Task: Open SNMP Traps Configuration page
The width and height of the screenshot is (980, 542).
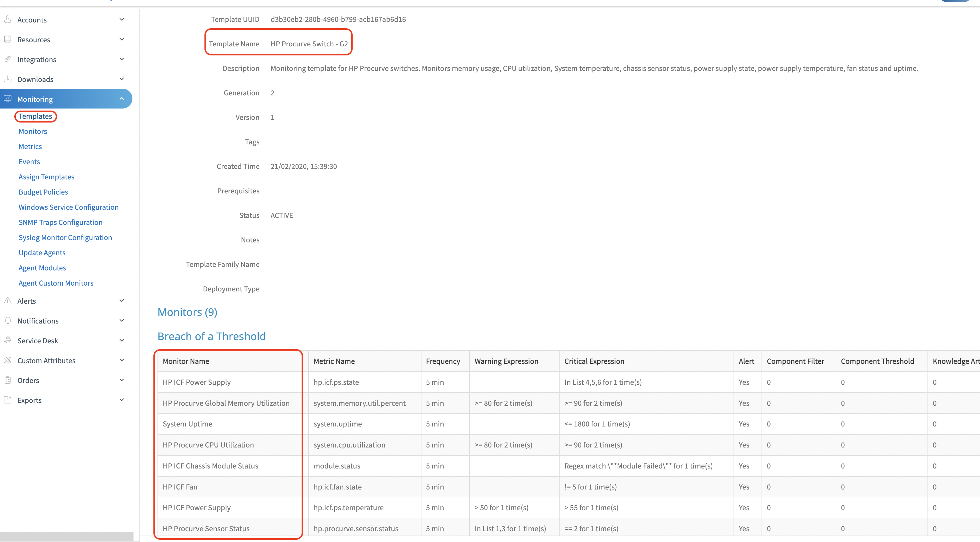Action: point(60,222)
